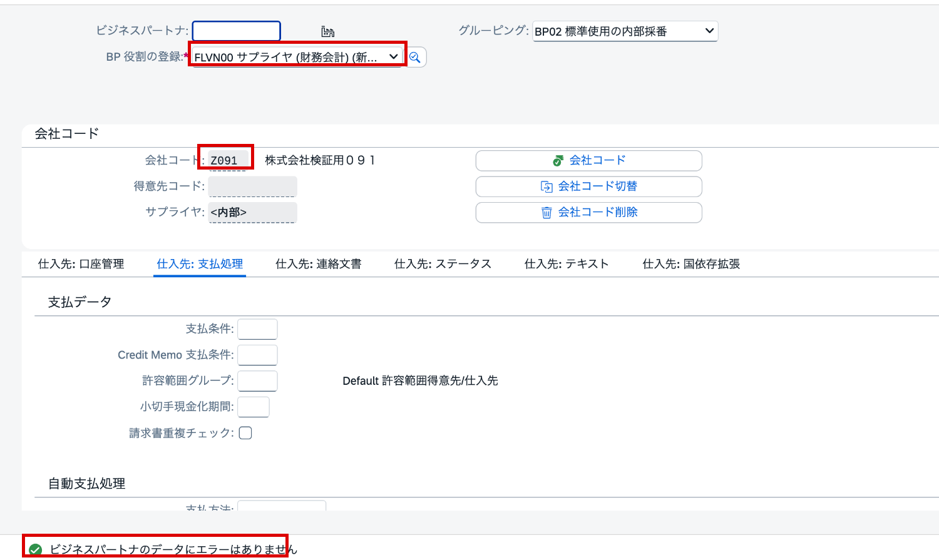Screen dimensions: 939x560
Task: Click the 得意先コード field
Action: [252, 186]
